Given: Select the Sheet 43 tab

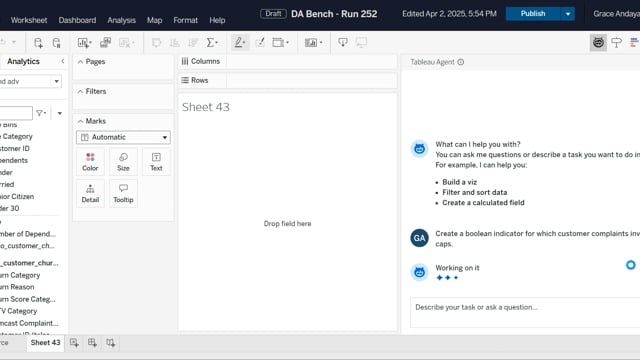Looking at the screenshot, I should coord(45,342).
